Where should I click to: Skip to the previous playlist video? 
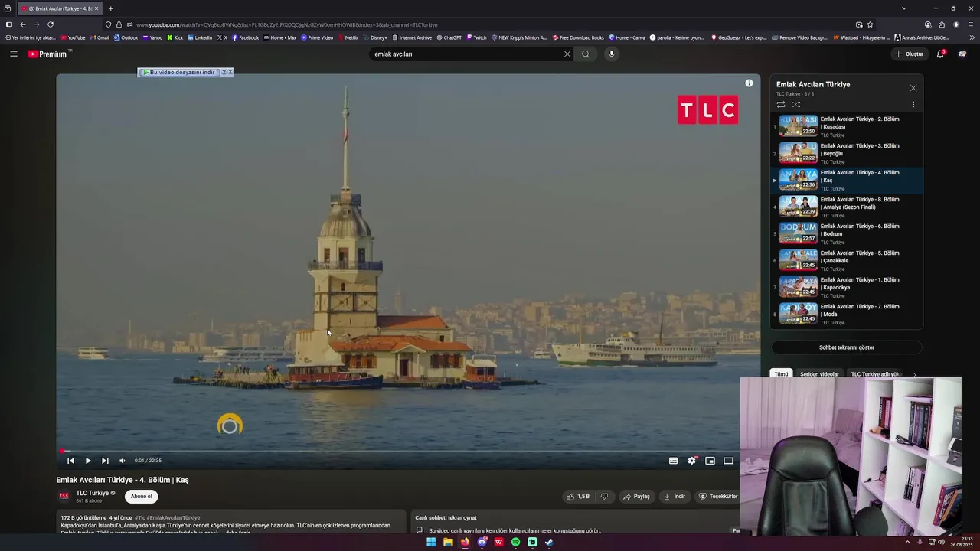click(70, 461)
